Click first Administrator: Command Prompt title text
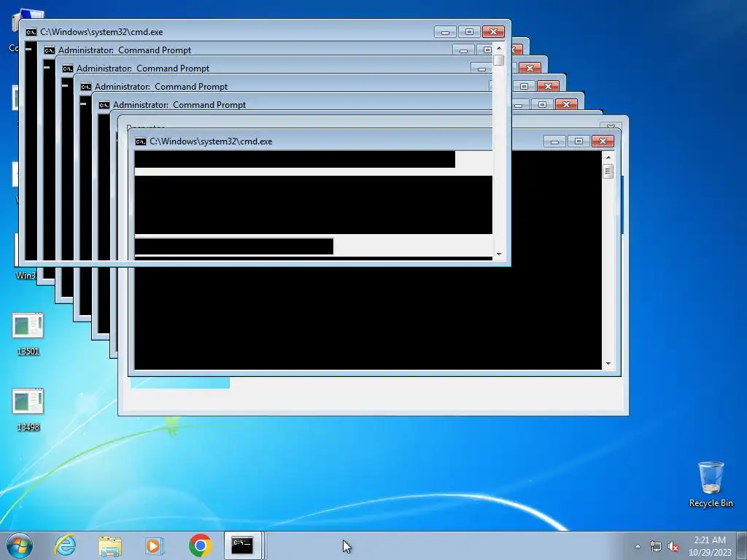 pos(125,50)
